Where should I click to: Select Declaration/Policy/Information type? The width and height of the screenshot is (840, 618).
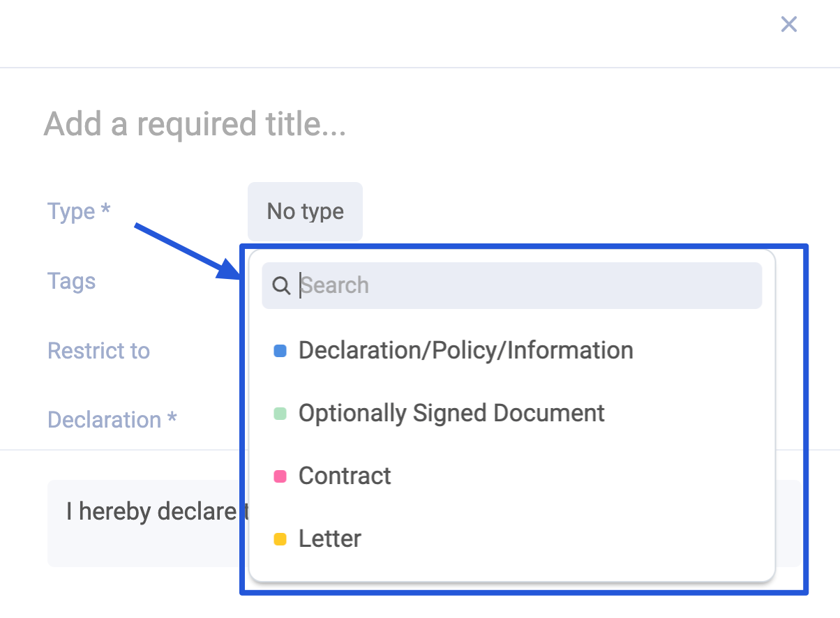(x=512, y=350)
